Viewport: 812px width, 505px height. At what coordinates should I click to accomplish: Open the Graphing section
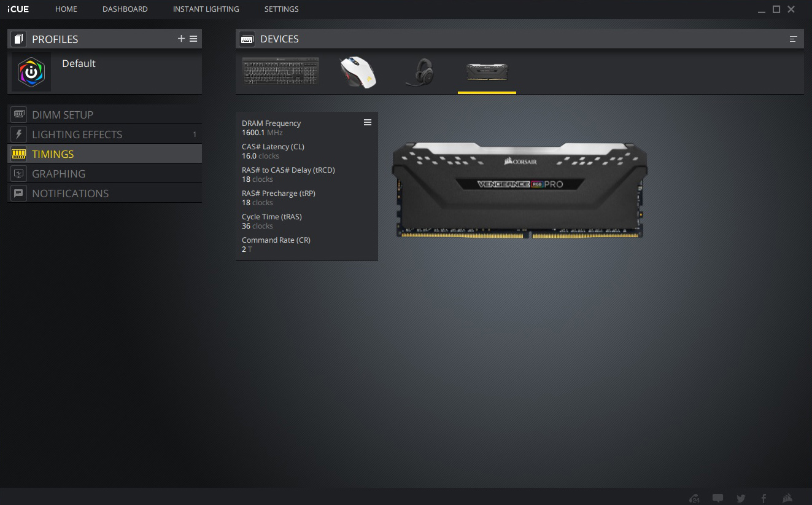click(x=58, y=174)
